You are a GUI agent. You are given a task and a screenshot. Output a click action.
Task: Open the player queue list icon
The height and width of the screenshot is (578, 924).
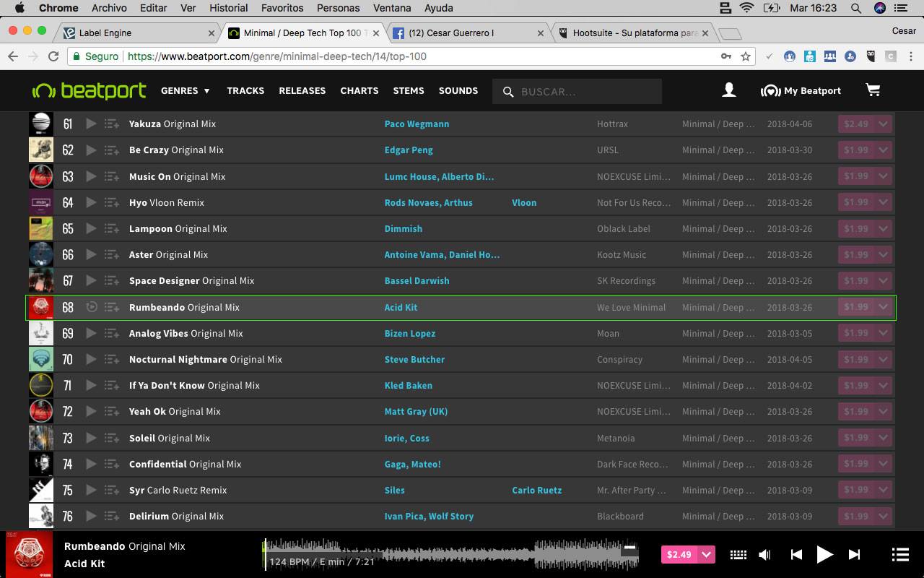point(900,554)
